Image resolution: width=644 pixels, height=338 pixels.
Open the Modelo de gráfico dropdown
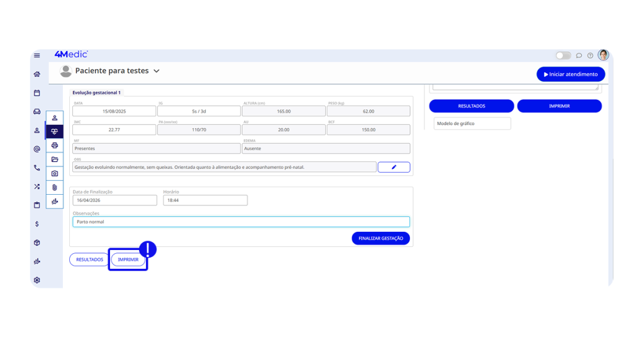472,124
